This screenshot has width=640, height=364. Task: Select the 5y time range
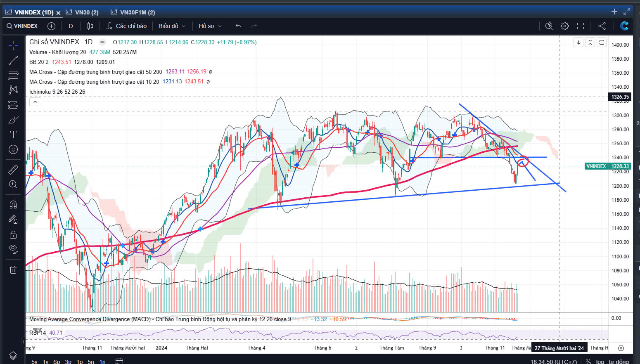(34, 362)
